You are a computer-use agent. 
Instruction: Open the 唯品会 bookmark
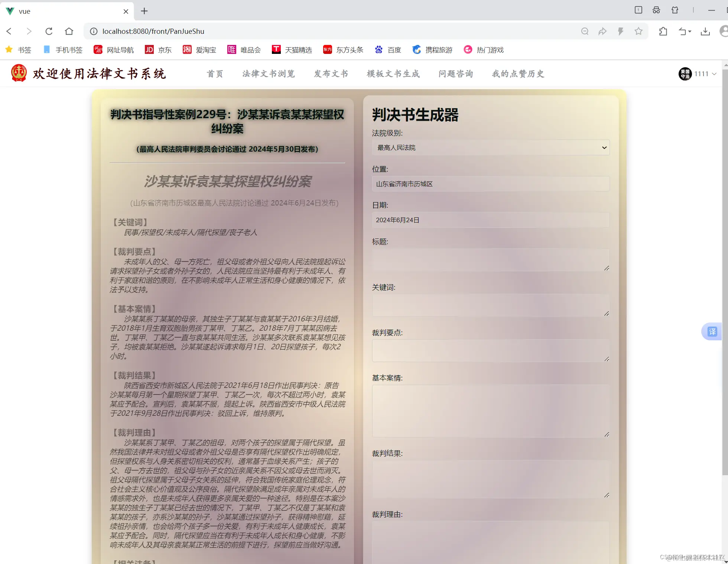tap(244, 50)
